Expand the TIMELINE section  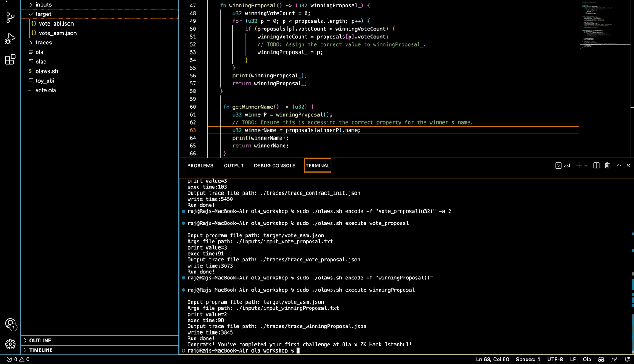[x=100, y=350]
